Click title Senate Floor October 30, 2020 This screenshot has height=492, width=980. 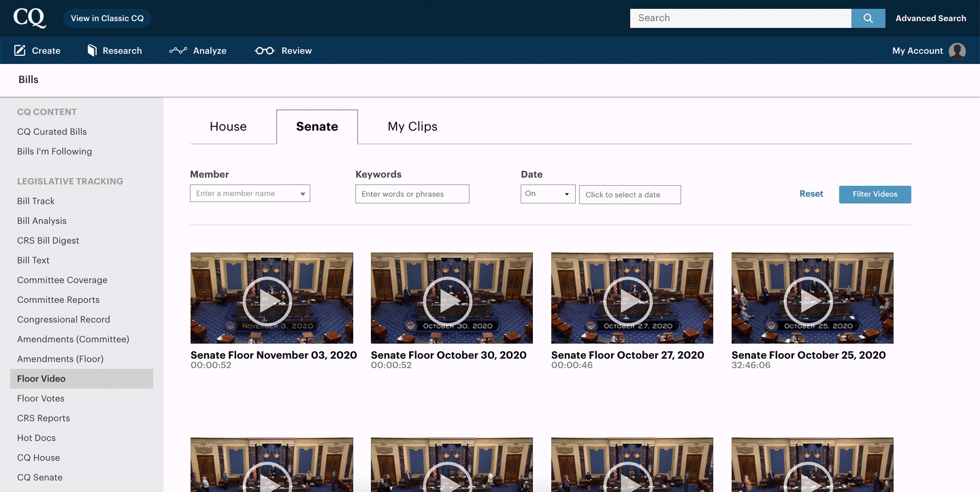448,355
